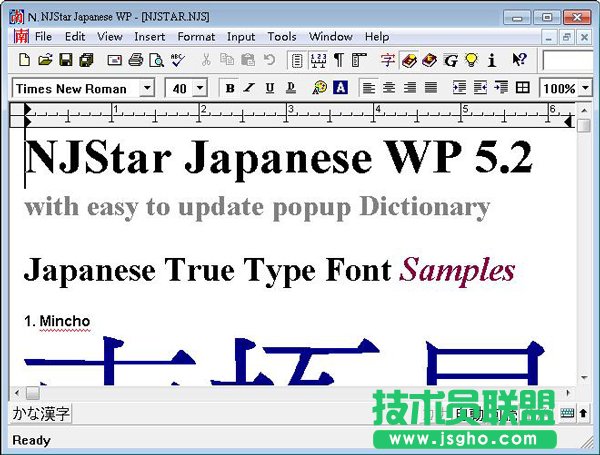600x455 pixels.
Task: Click the horizontal scrollbar left arrow
Action: [17, 393]
